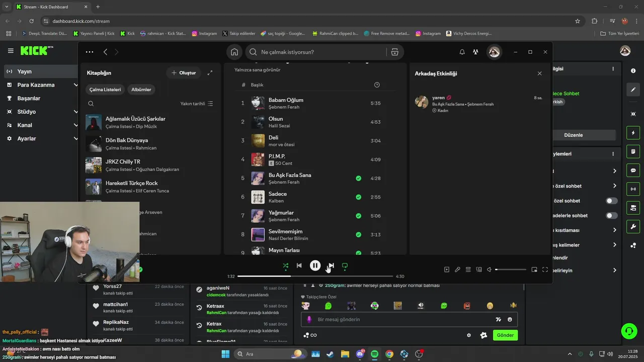Open Spotify three-dots menu
The height and width of the screenshot is (362, 644).
(x=90, y=52)
